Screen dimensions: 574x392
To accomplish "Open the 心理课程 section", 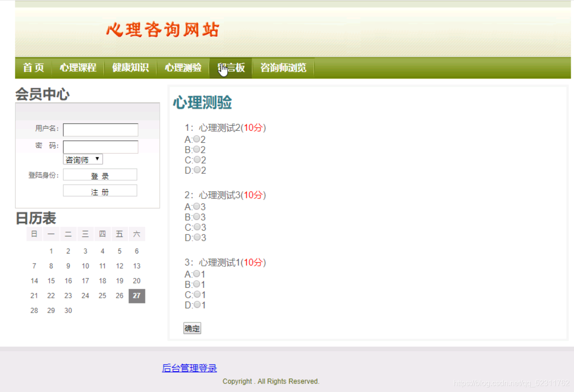I will click(78, 68).
